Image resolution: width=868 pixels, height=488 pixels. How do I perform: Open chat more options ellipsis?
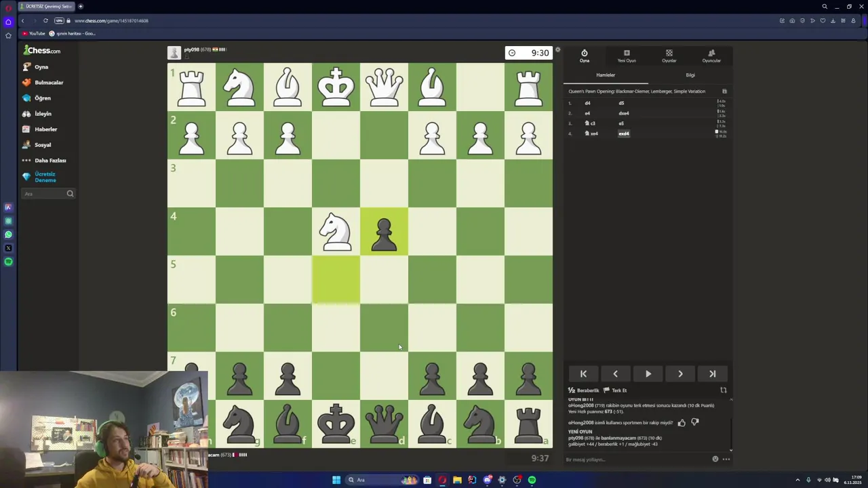coord(726,459)
